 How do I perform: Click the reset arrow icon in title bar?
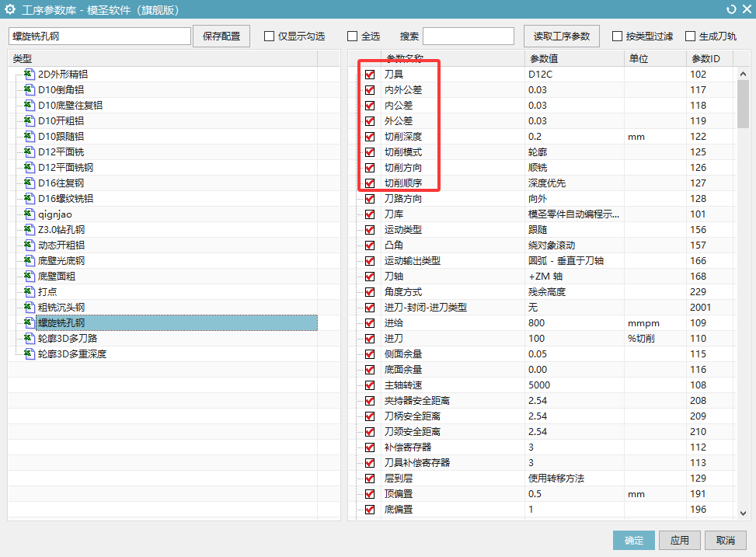731,9
